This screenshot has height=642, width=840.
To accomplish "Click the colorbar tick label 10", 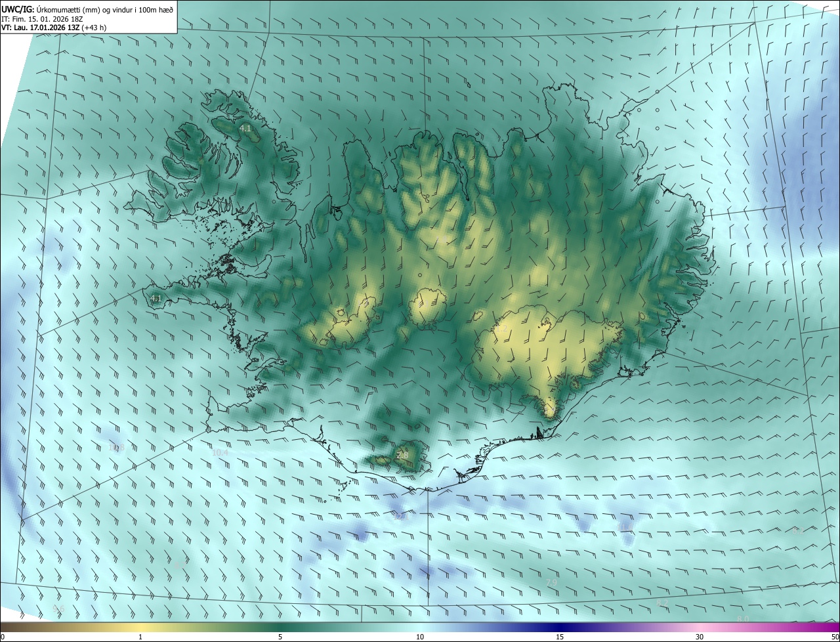I will point(420,637).
